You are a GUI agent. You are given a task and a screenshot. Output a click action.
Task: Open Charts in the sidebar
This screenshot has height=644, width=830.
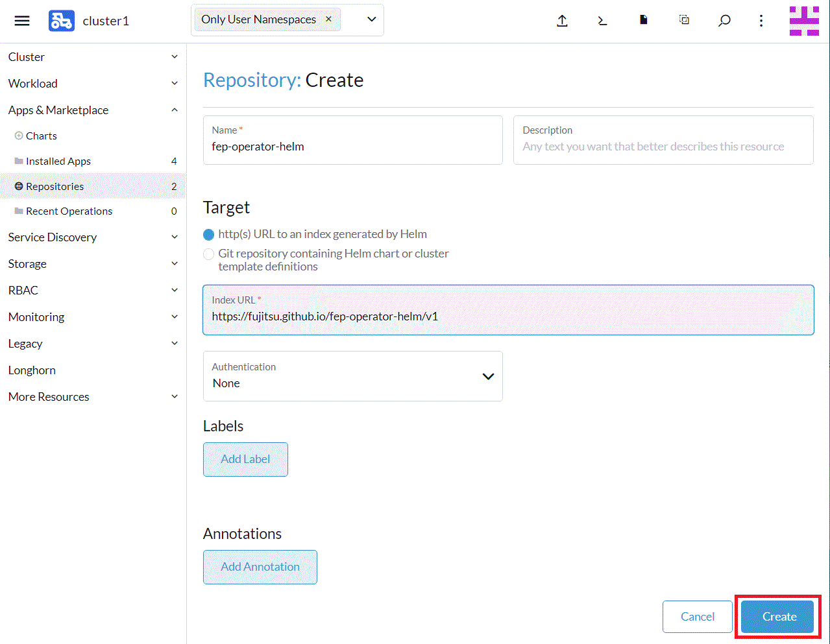(x=42, y=136)
